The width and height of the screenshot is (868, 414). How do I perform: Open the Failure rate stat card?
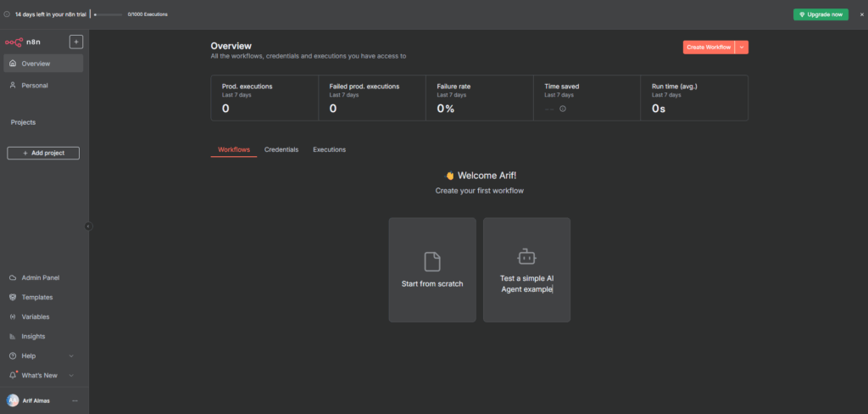click(x=480, y=98)
